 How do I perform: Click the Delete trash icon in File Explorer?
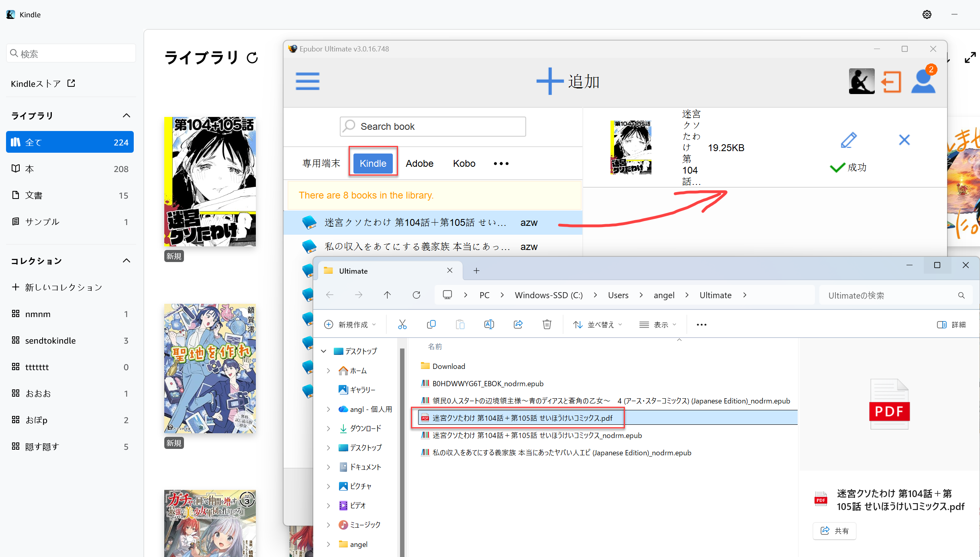coord(547,324)
